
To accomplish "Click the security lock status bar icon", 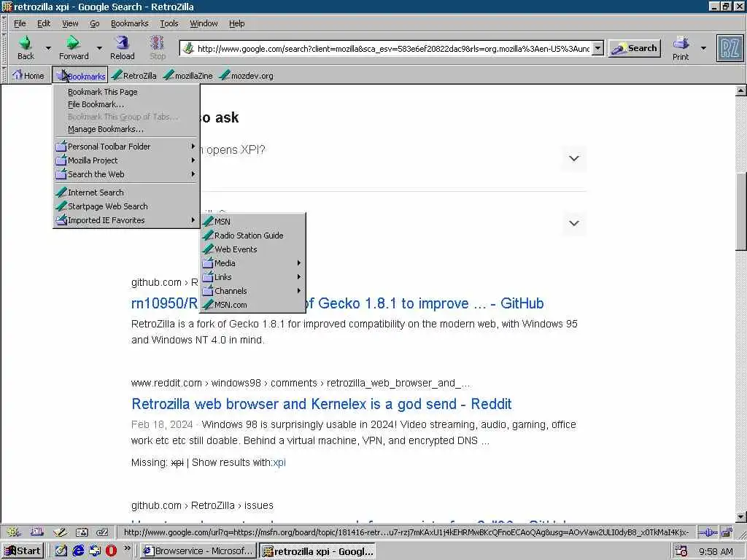I will (x=727, y=532).
